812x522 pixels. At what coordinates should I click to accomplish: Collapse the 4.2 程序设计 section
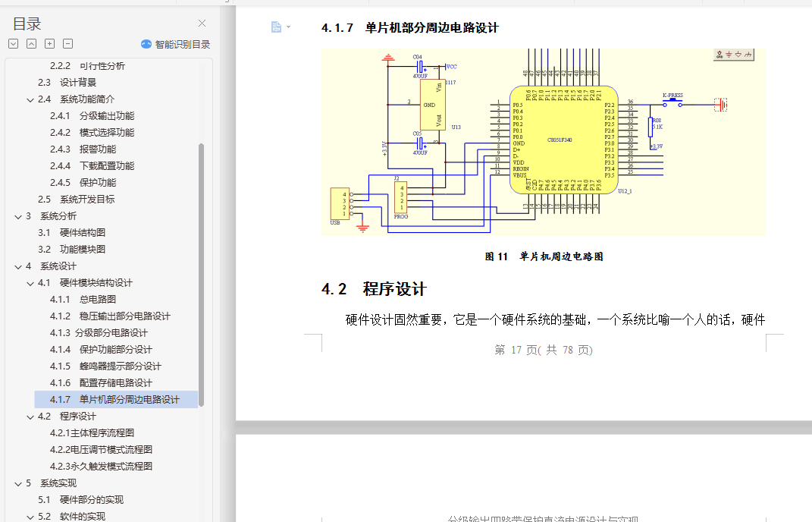30,417
